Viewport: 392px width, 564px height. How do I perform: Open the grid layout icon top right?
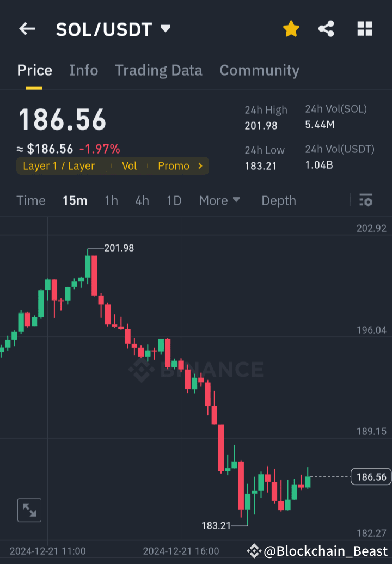364,29
